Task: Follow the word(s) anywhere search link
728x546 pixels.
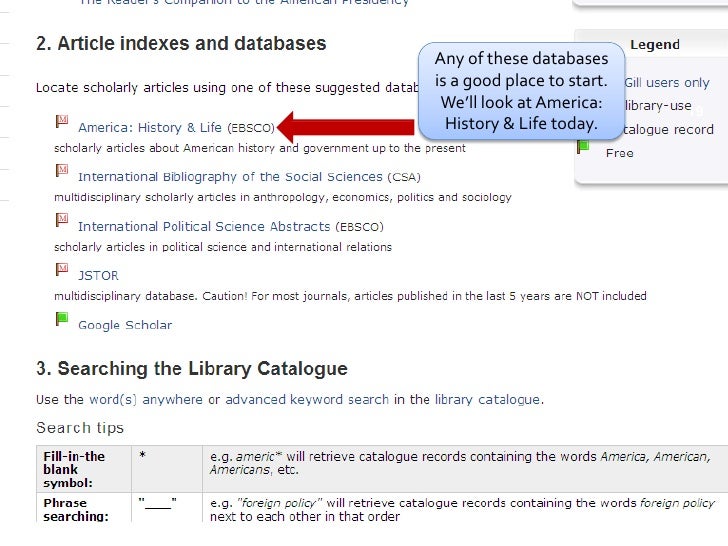Action: tap(146, 399)
